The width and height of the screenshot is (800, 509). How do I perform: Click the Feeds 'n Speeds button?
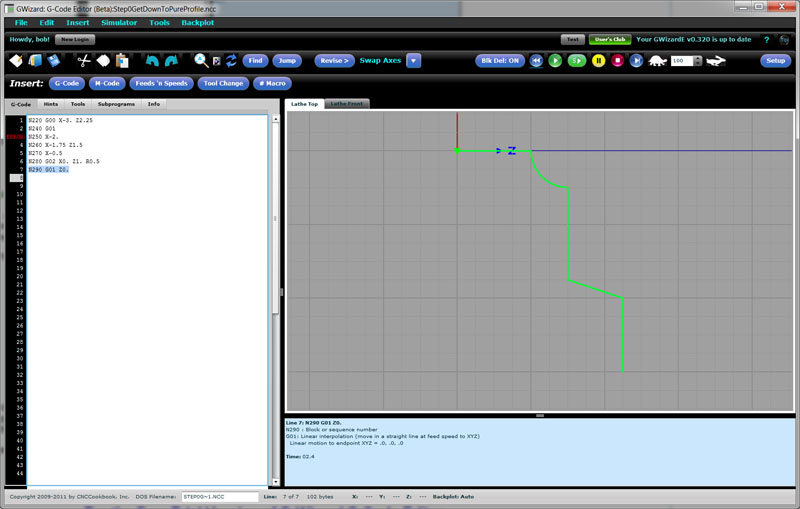(161, 83)
